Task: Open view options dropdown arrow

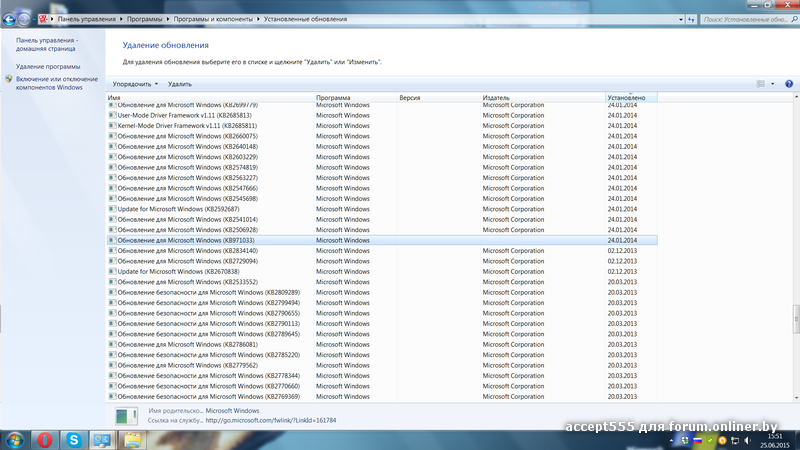Action: [772, 84]
